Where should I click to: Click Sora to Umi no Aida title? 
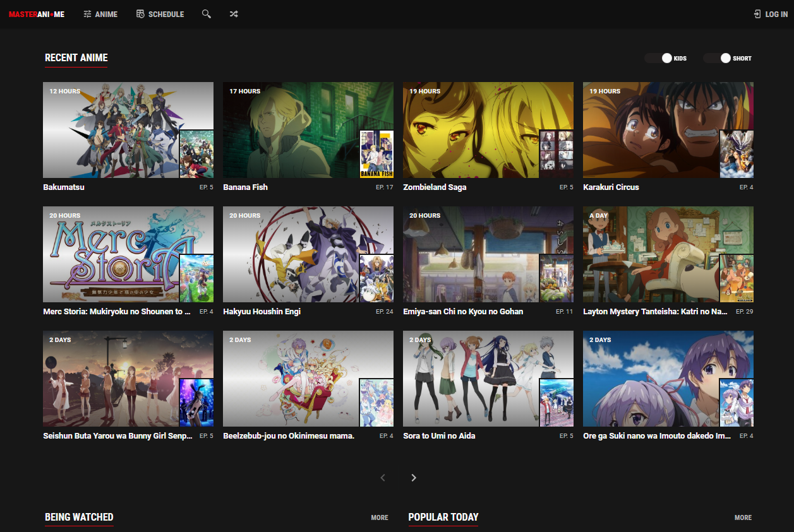pos(439,436)
